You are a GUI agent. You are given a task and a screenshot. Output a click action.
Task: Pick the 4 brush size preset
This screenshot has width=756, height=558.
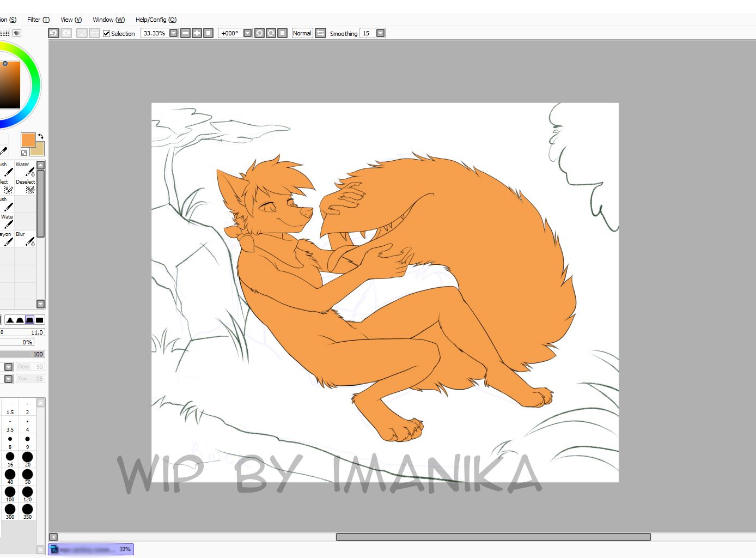pos(27,424)
